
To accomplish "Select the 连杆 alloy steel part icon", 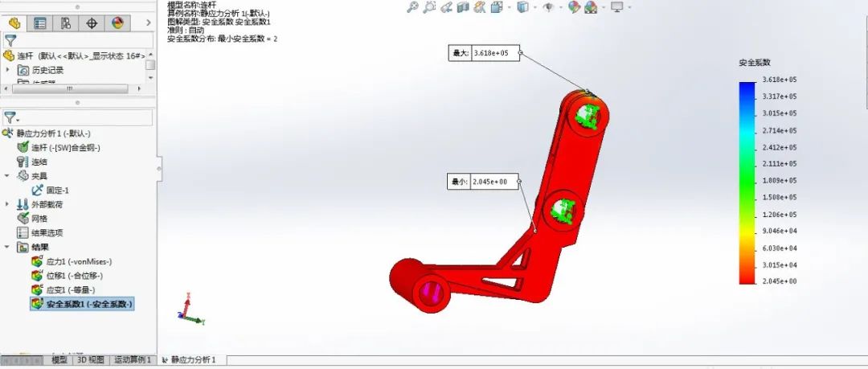I will (23, 147).
